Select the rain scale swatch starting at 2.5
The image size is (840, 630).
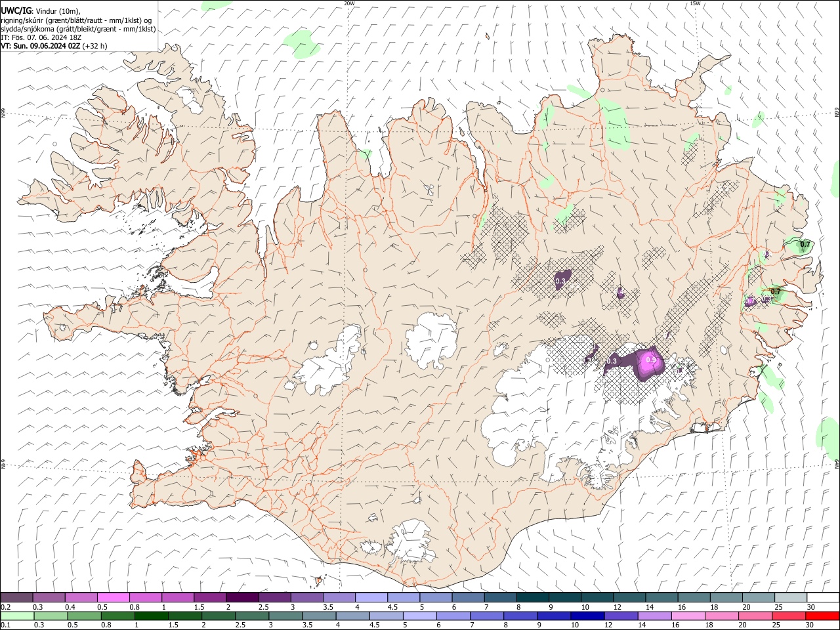(251, 616)
